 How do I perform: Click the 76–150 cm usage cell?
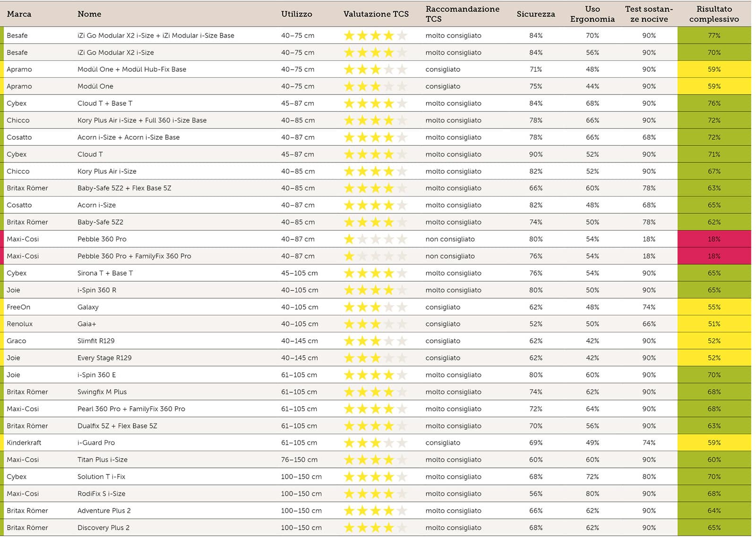click(x=300, y=460)
